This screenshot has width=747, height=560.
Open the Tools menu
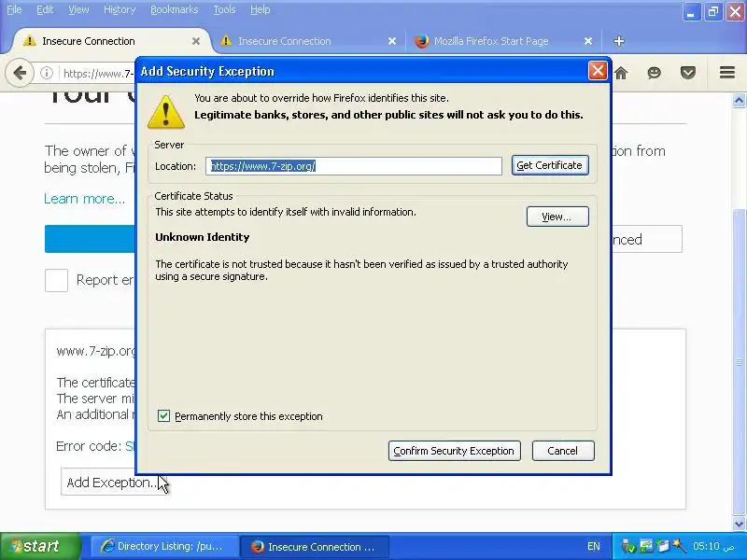(224, 9)
